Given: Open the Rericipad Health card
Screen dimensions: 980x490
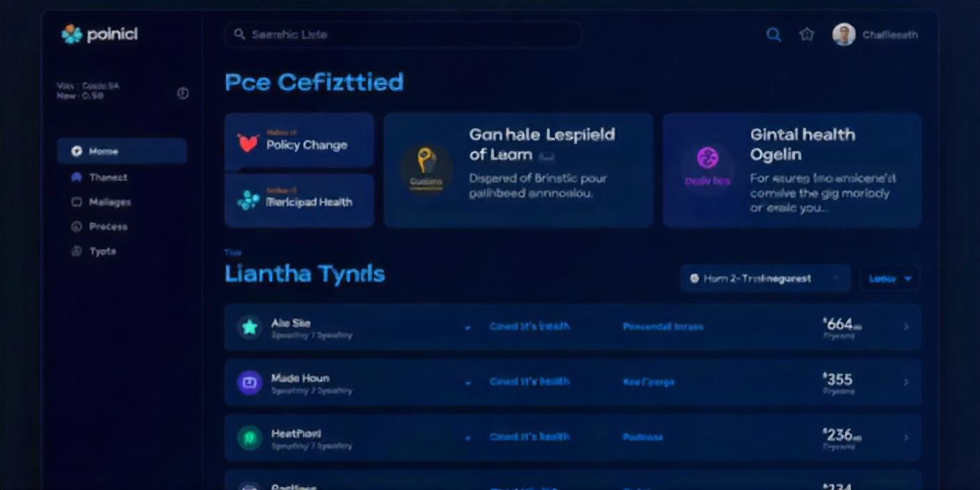Looking at the screenshot, I should pos(299,200).
